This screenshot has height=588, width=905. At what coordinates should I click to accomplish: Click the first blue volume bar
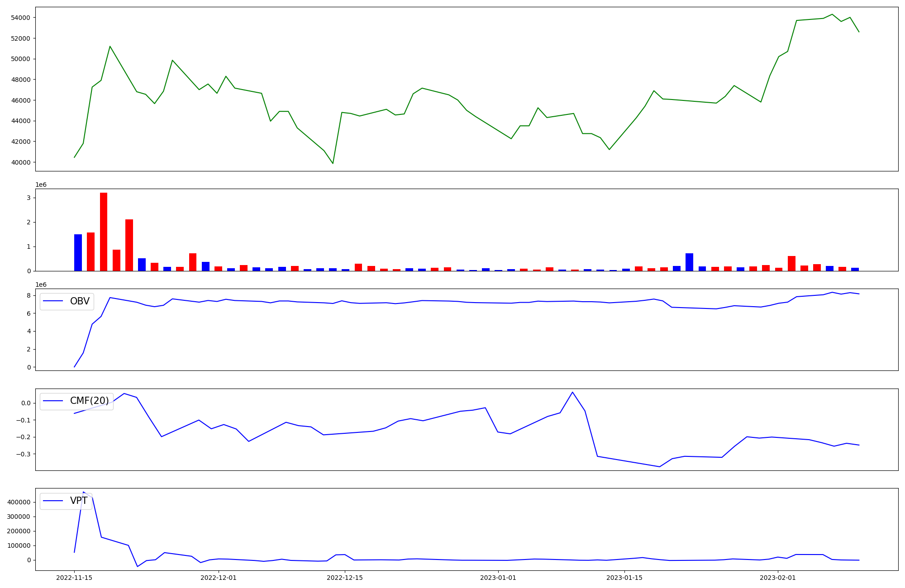point(78,252)
